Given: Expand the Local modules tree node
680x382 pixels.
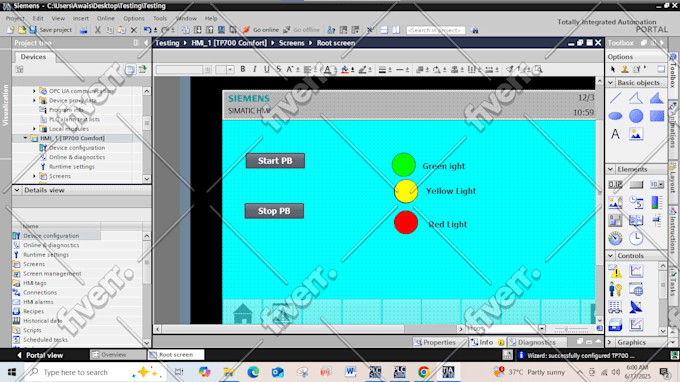Looking at the screenshot, I should coord(34,129).
